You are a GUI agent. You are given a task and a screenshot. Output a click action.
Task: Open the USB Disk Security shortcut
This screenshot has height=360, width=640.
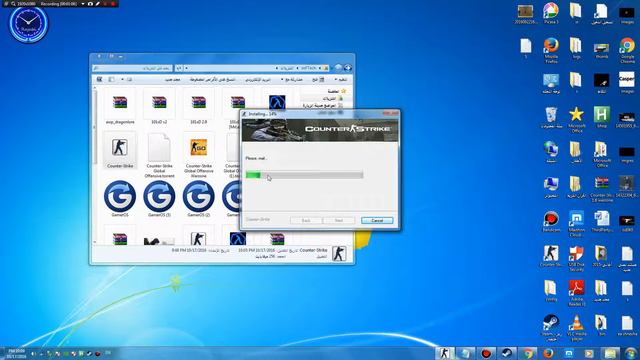[x=576, y=258]
